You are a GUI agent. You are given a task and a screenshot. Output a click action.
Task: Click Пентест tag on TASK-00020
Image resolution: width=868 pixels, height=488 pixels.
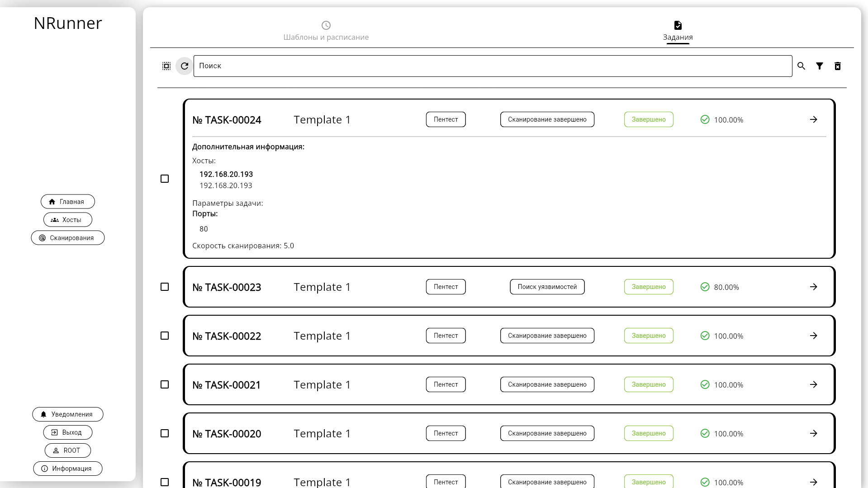(x=446, y=433)
